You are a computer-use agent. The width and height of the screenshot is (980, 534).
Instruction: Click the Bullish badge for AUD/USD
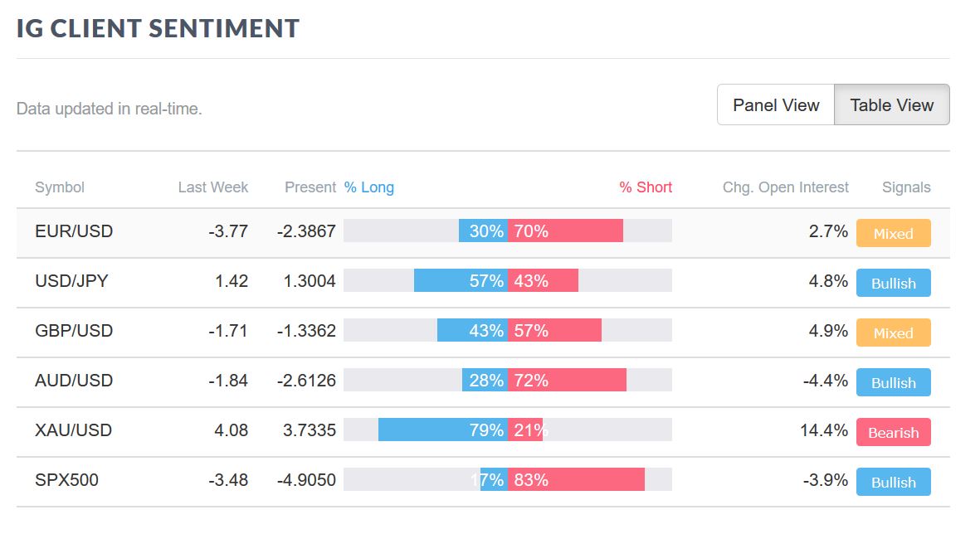893,383
